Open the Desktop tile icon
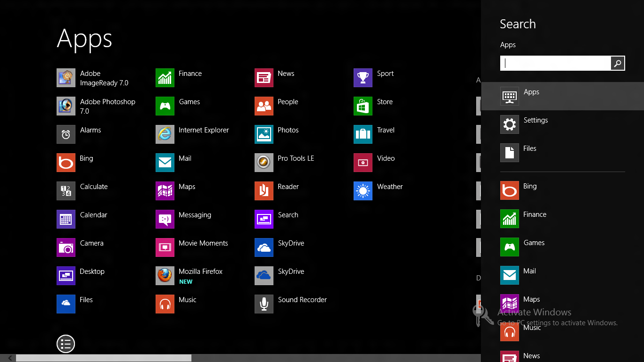 [x=66, y=276]
